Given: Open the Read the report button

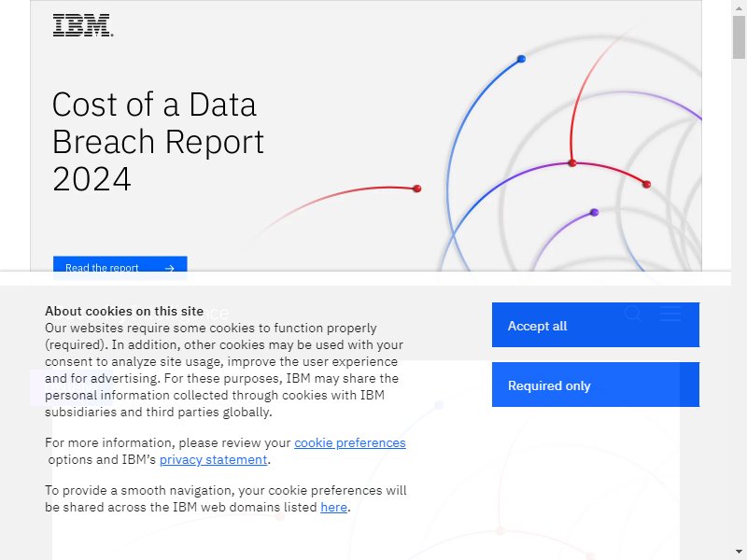Looking at the screenshot, I should click(x=120, y=264).
